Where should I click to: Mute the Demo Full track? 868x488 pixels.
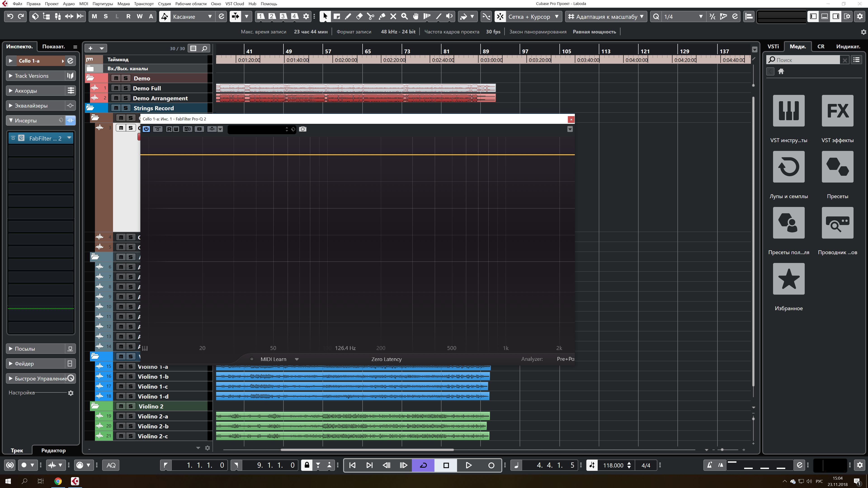116,88
